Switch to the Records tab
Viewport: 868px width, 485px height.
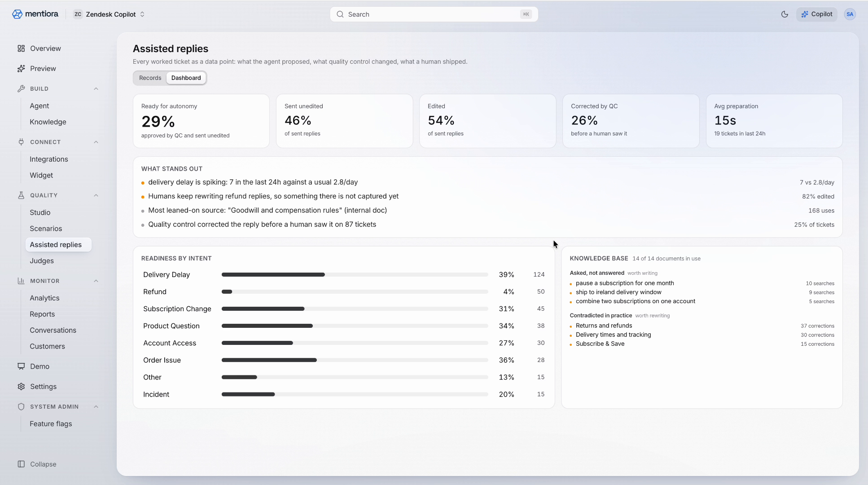pyautogui.click(x=150, y=78)
